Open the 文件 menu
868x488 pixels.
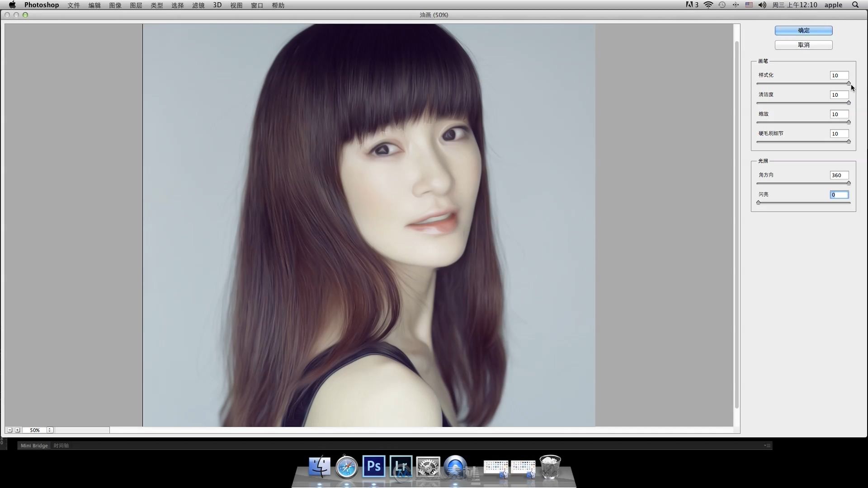coord(74,5)
